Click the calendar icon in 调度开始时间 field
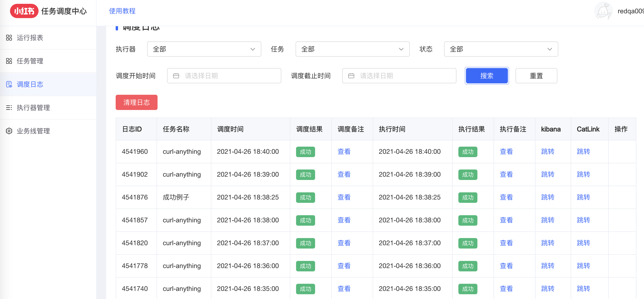The image size is (644, 299). coord(176,76)
